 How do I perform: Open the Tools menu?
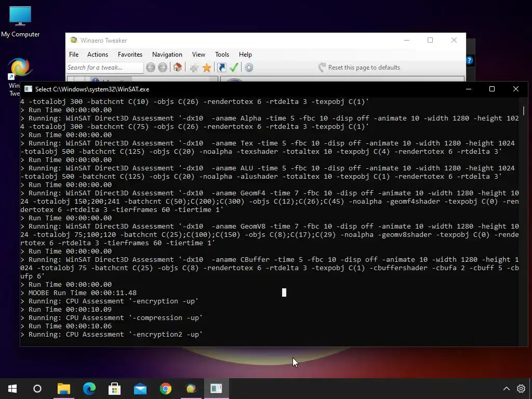tap(222, 54)
